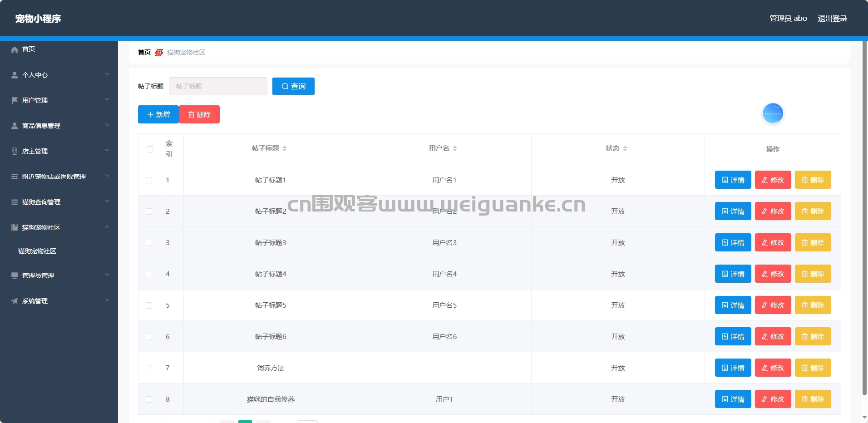Click the paper plane icon next to 系统管理
The image size is (868, 423).
tap(15, 301)
